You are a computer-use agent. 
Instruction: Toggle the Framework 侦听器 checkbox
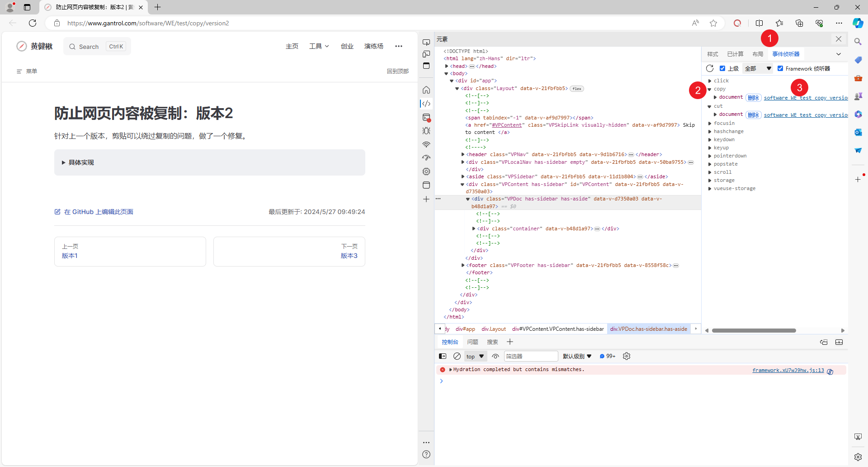[780, 68]
